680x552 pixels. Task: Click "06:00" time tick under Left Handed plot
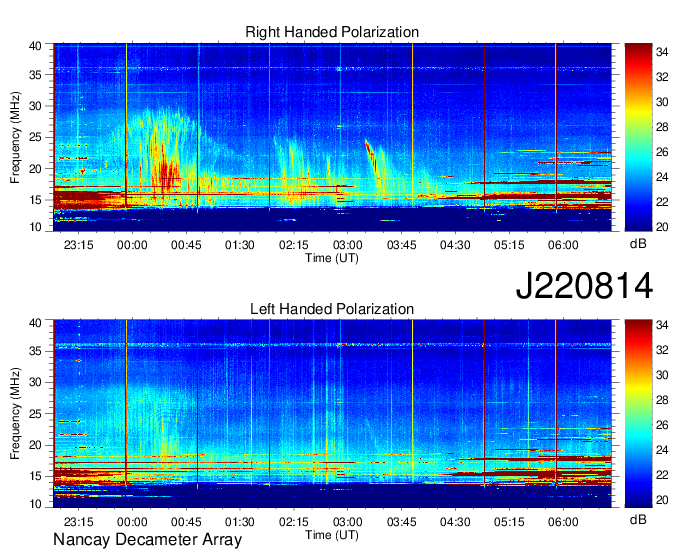[563, 522]
